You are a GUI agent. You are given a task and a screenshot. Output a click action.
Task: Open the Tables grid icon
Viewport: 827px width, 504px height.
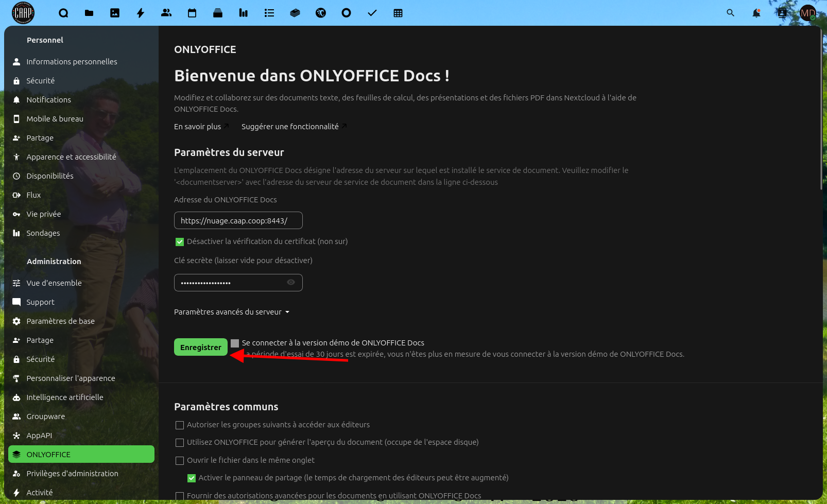click(398, 13)
